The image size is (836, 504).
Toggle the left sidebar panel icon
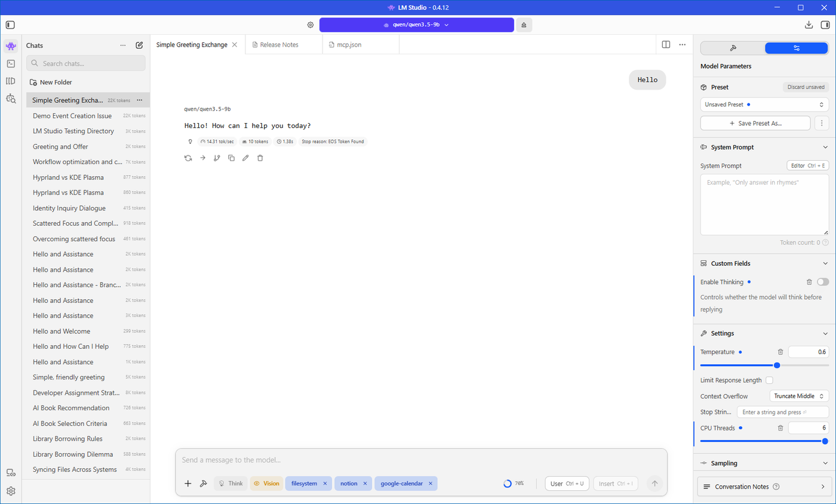click(10, 25)
